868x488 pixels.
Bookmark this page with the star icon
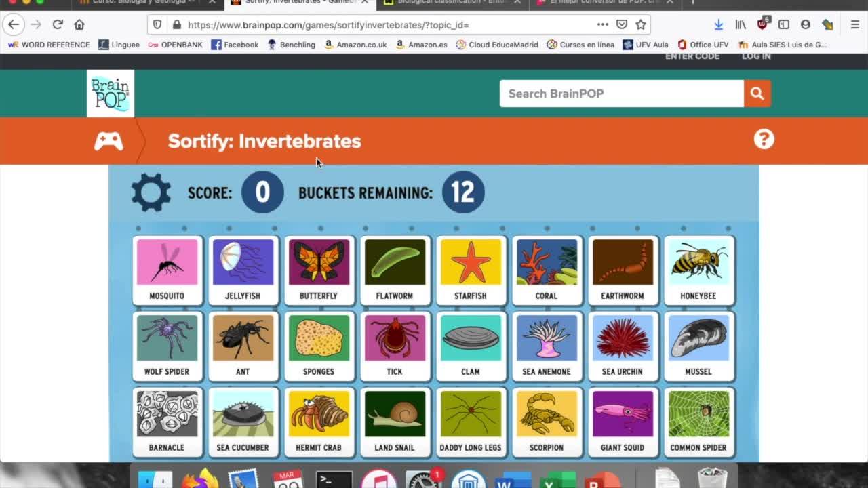point(641,24)
